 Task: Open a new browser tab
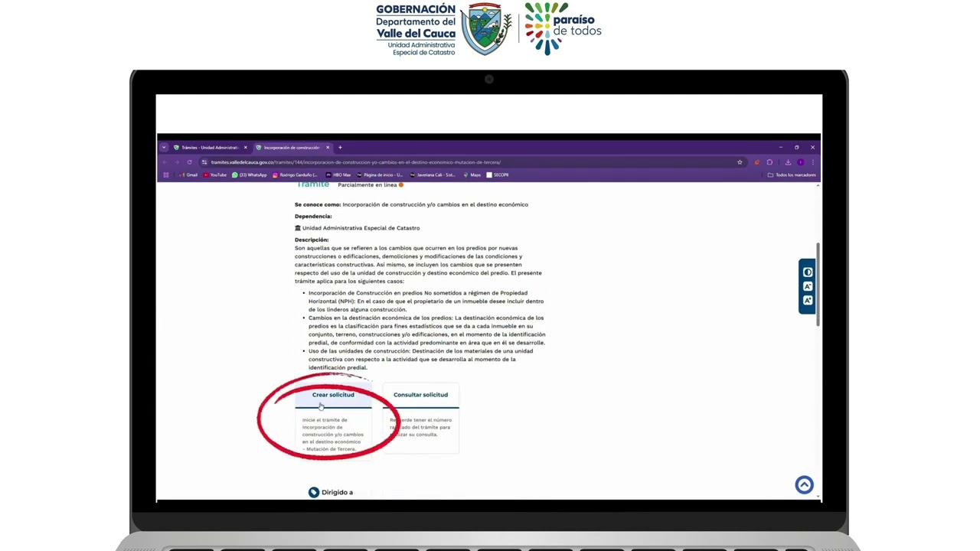(x=340, y=148)
